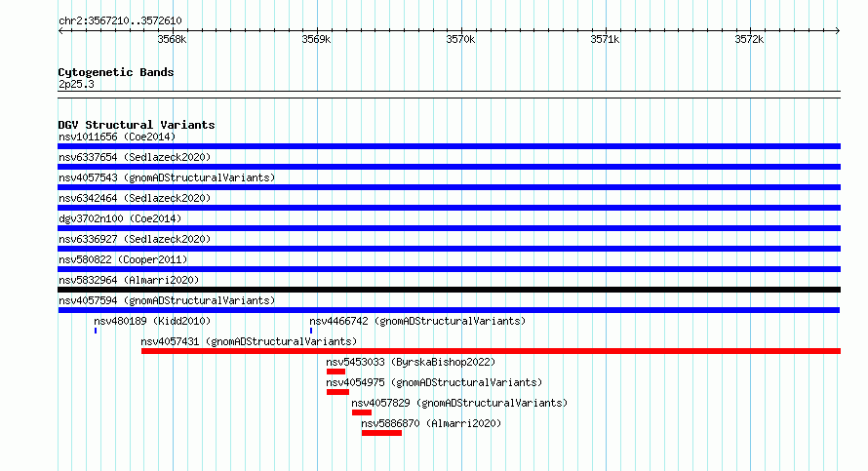The height and width of the screenshot is (471, 868).
Task: Click the nsv4057543 (gnomADStructuralVariants) label
Action: [x=167, y=177]
